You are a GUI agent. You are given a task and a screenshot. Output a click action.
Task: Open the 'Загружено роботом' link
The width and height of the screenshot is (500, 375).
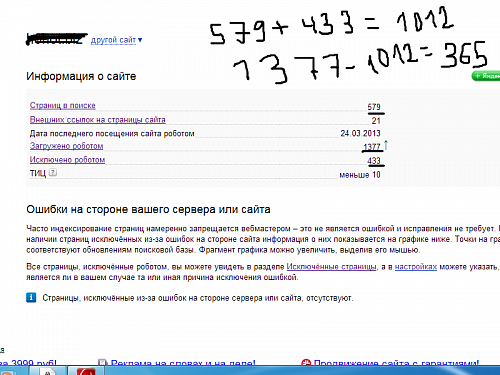click(66, 146)
